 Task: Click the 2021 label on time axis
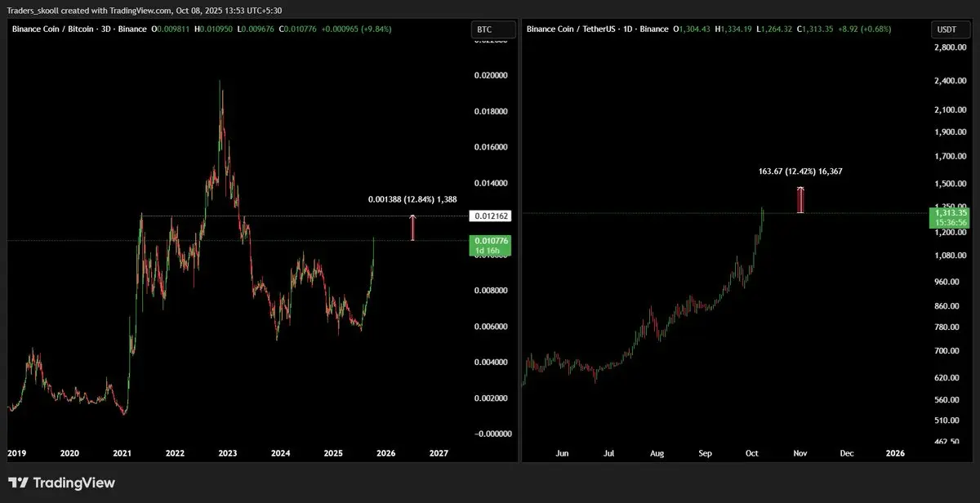tap(122, 452)
